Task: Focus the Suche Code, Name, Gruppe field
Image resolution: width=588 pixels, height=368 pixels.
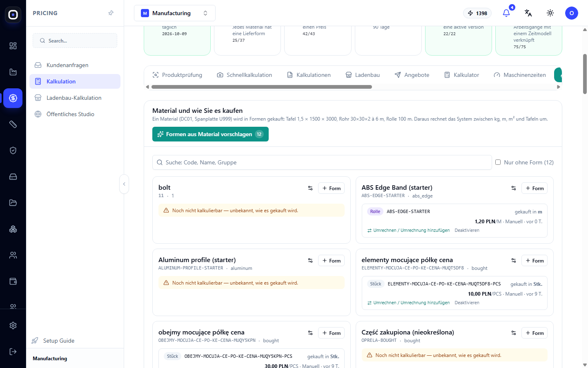Action: click(x=322, y=162)
